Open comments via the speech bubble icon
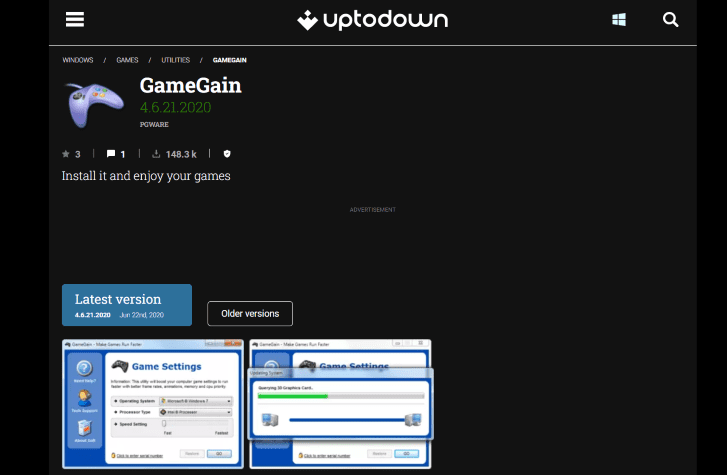Viewport: 727px width, 475px height. pyautogui.click(x=111, y=154)
